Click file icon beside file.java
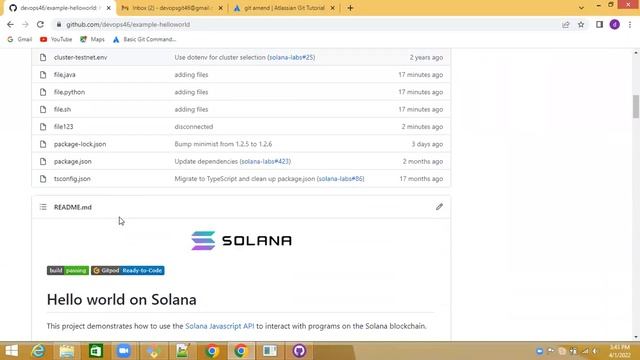The image size is (640, 360). (x=43, y=75)
